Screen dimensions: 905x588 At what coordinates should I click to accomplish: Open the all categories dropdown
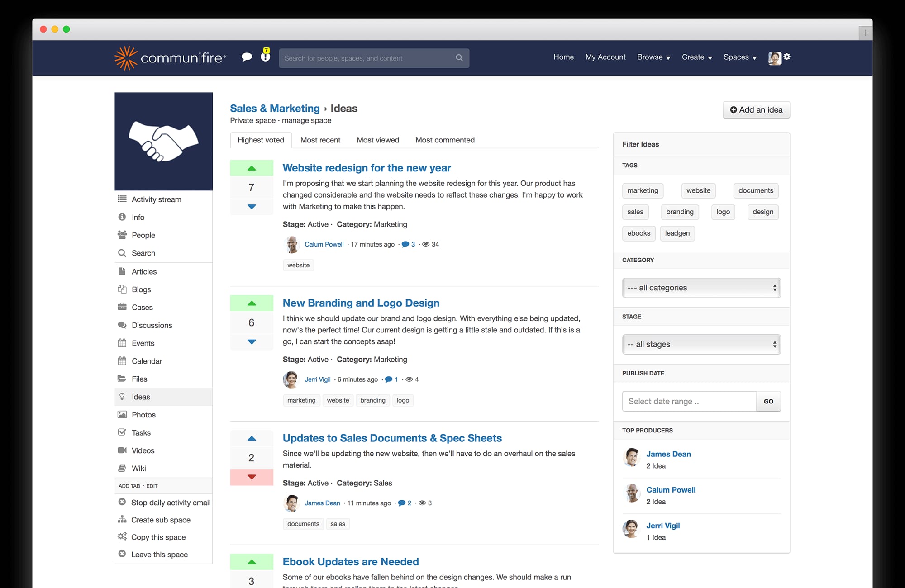click(701, 288)
